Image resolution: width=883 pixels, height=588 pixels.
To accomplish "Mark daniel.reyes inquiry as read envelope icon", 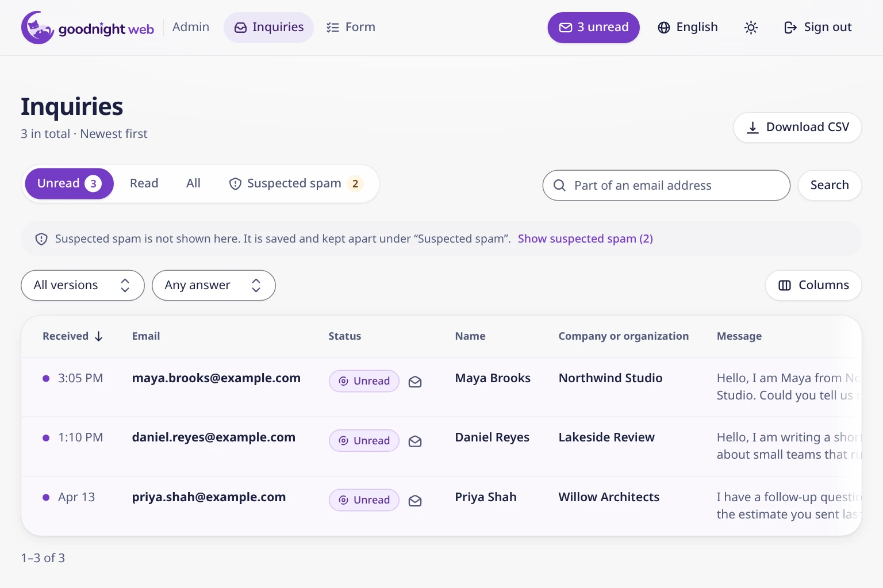I will (x=415, y=441).
